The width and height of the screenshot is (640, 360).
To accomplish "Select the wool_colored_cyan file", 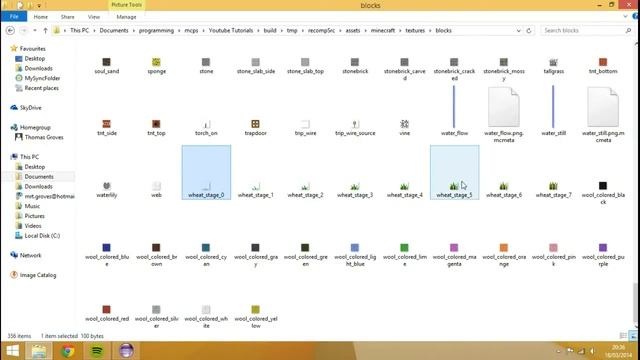I will click(206, 256).
